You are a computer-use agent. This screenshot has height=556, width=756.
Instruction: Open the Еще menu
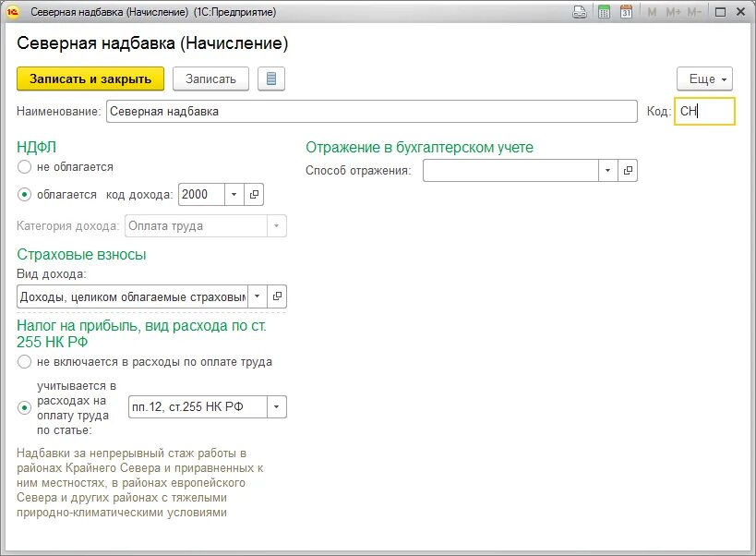[x=704, y=79]
